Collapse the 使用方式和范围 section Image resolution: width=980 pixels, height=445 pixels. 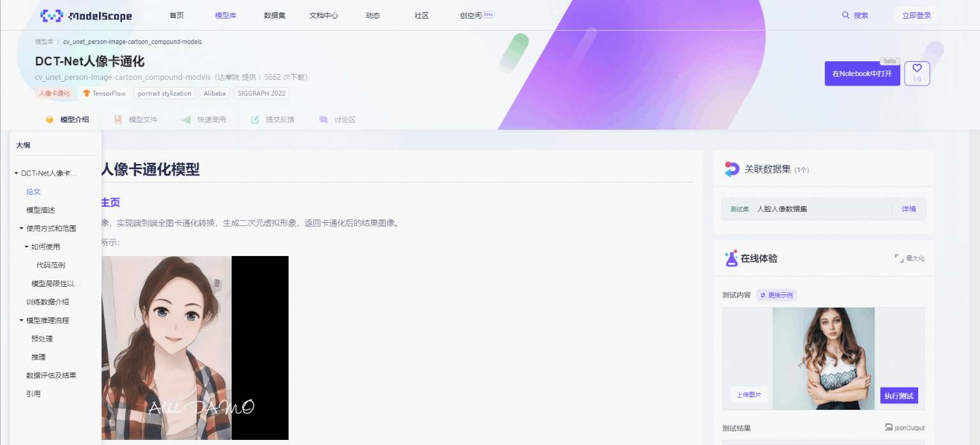coord(21,228)
